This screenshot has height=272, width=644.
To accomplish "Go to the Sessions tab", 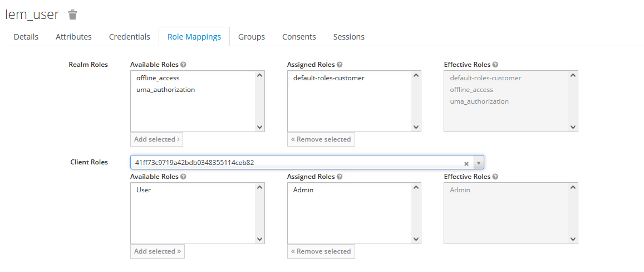I will pos(348,37).
